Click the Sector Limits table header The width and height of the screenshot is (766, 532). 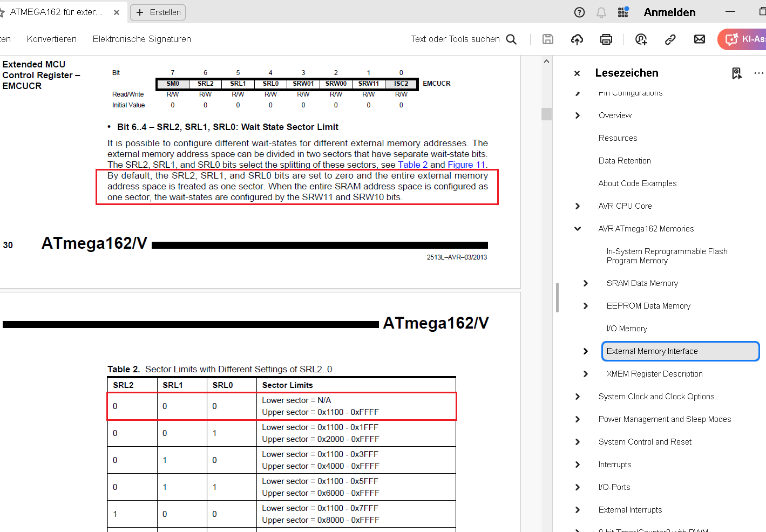point(287,385)
